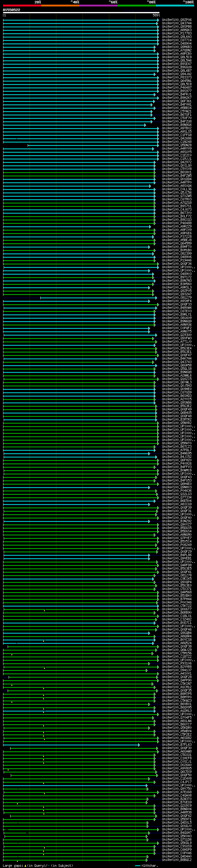This screenshot has height=868, width=197.
Task: Select the UniRef100_Q0QF34 label
Action: point(177,264)
